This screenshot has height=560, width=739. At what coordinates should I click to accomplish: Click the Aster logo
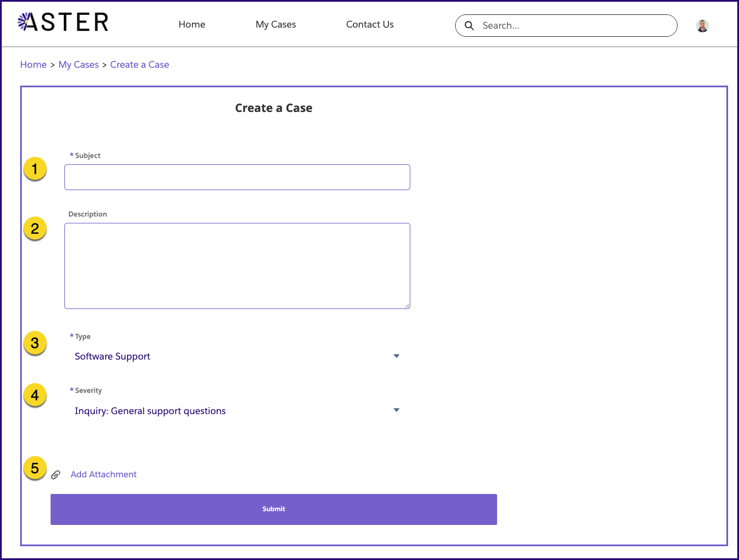point(63,22)
